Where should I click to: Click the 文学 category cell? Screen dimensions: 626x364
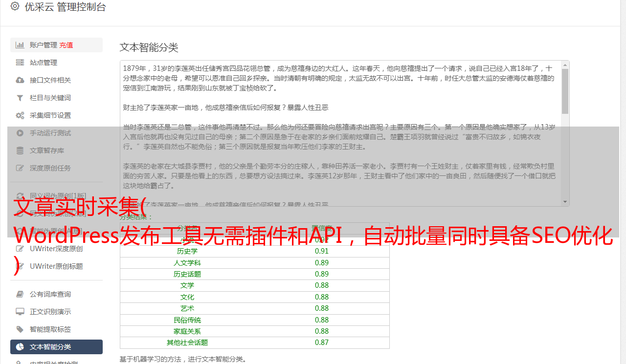187,285
